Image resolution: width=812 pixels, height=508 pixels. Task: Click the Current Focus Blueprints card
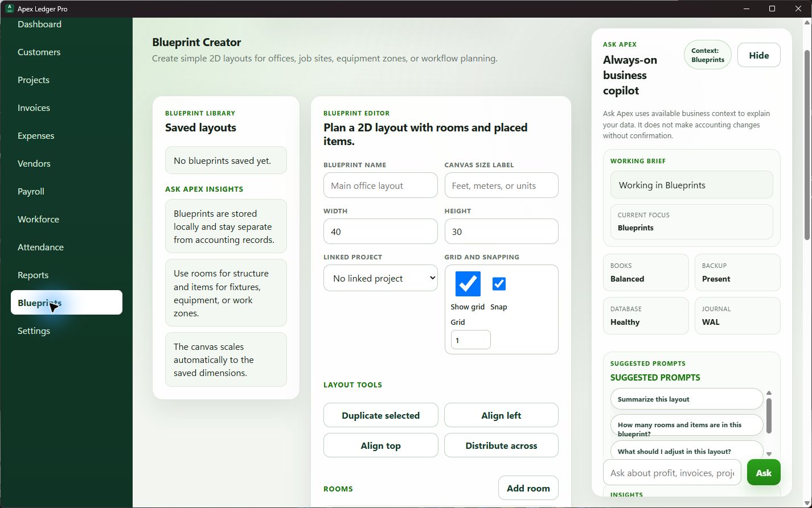point(691,222)
